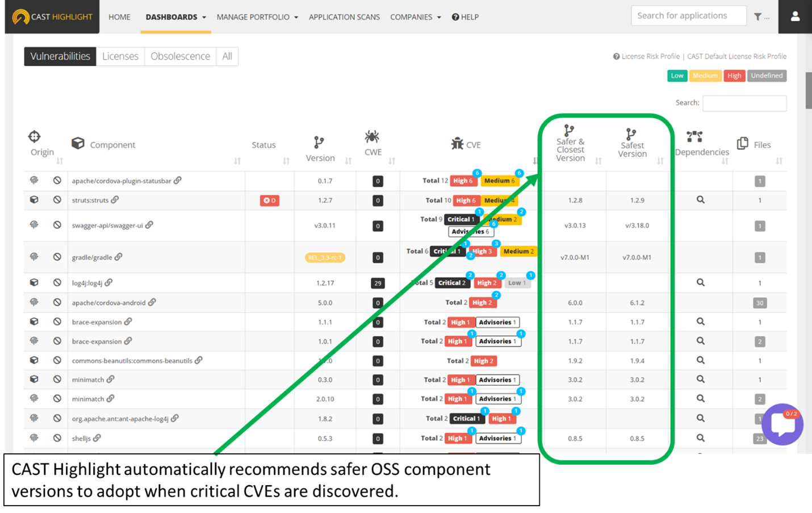The image size is (812, 513).
Task: Open the chat support bubble
Action: pyautogui.click(x=782, y=425)
